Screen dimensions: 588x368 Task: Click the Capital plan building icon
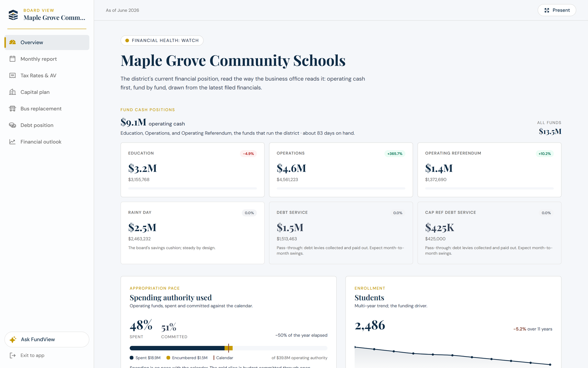(x=13, y=92)
